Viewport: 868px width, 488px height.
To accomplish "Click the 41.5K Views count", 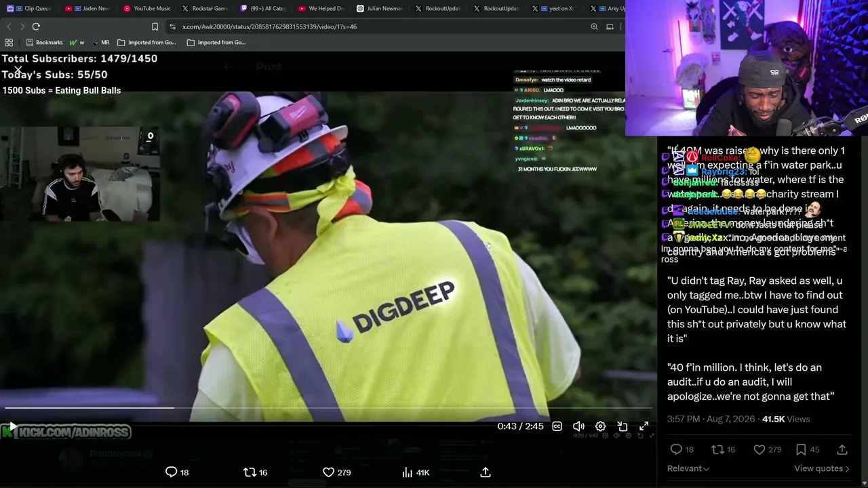I will point(786,419).
